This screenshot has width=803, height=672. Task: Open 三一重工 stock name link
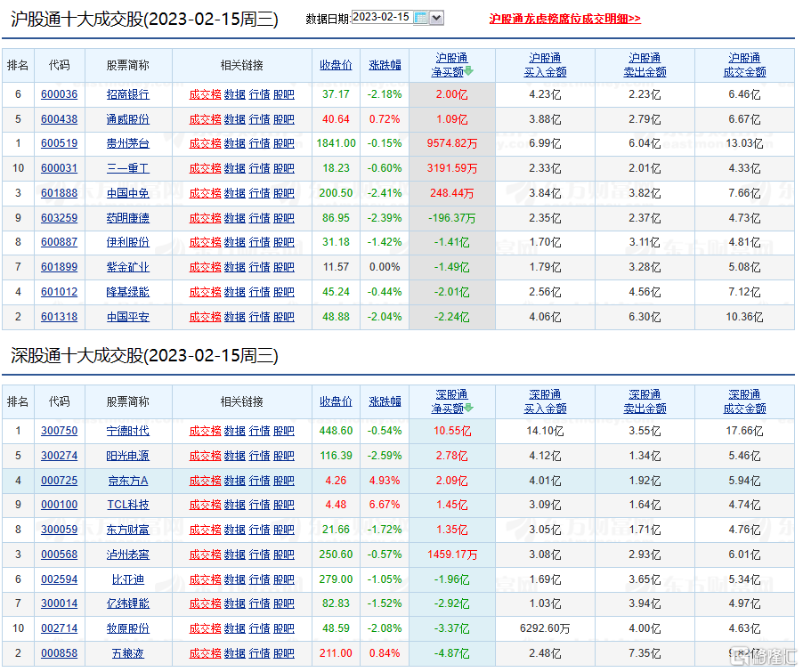[x=128, y=168]
